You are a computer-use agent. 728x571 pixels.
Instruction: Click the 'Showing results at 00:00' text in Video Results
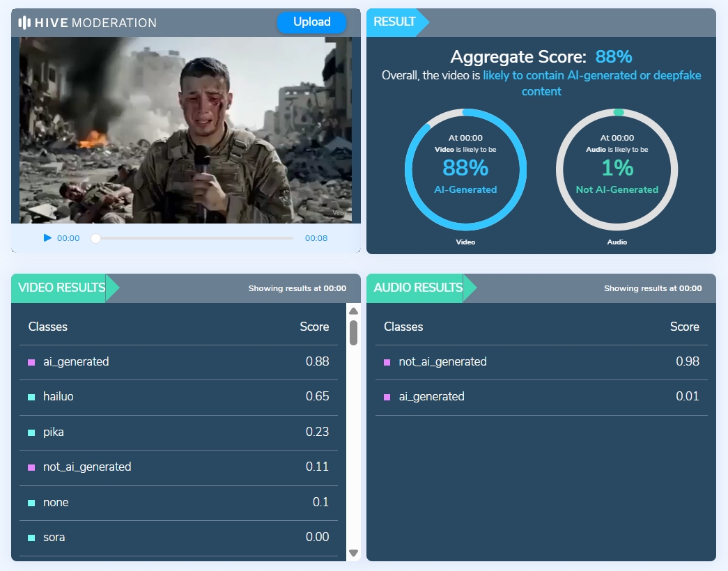point(297,288)
